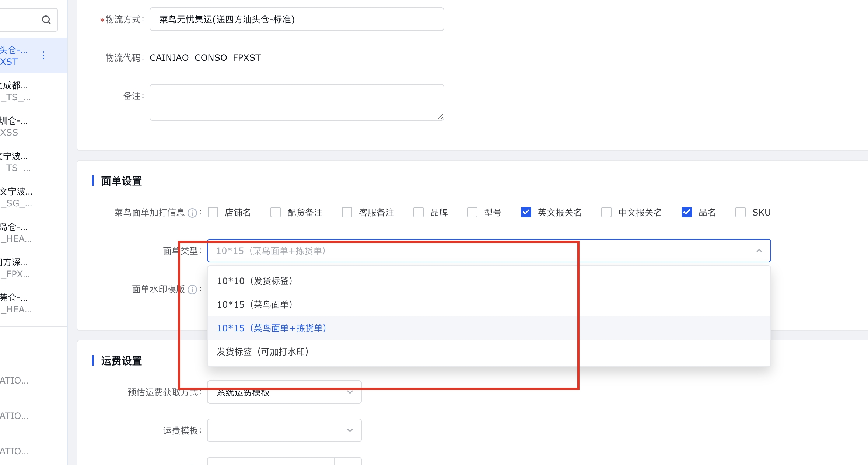The width and height of the screenshot is (868, 465).
Task: Click info icon next to 菜鸟面单加打信息
Action: pyautogui.click(x=192, y=213)
